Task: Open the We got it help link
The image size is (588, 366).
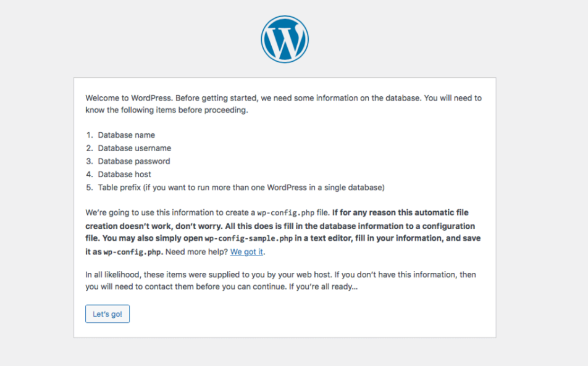Action: (x=246, y=252)
